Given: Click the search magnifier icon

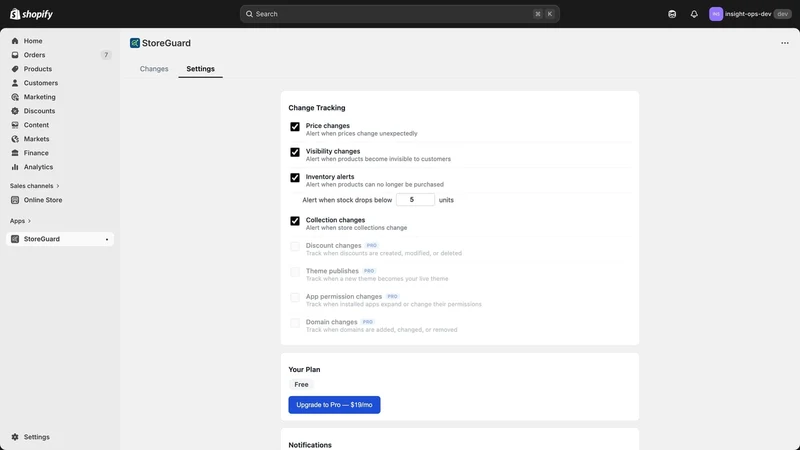Looking at the screenshot, I should pos(249,14).
